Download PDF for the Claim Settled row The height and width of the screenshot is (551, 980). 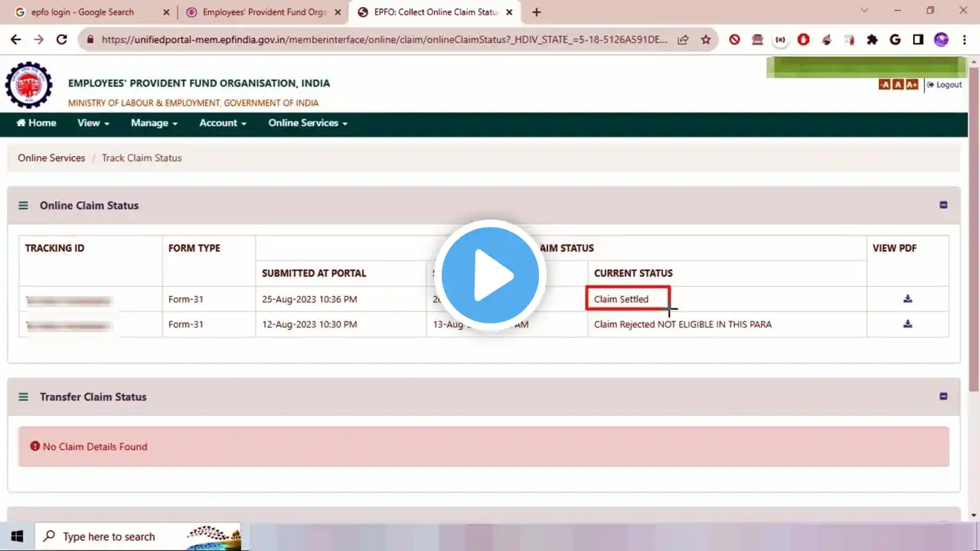point(907,299)
